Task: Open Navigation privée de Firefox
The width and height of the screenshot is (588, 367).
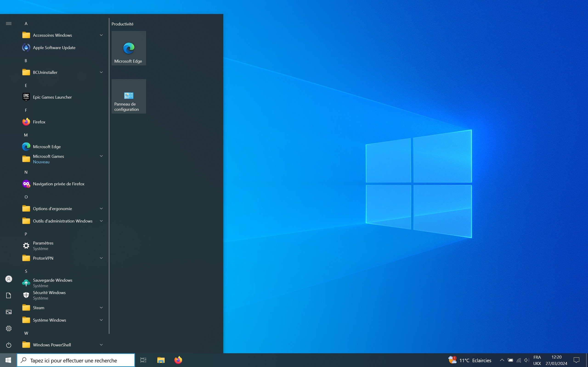Action: point(59,184)
